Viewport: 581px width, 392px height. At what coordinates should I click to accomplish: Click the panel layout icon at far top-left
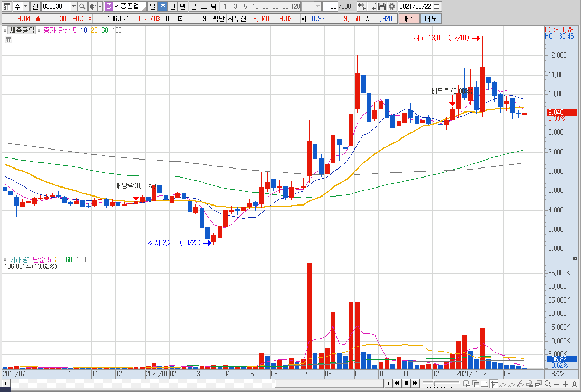pos(7,6)
